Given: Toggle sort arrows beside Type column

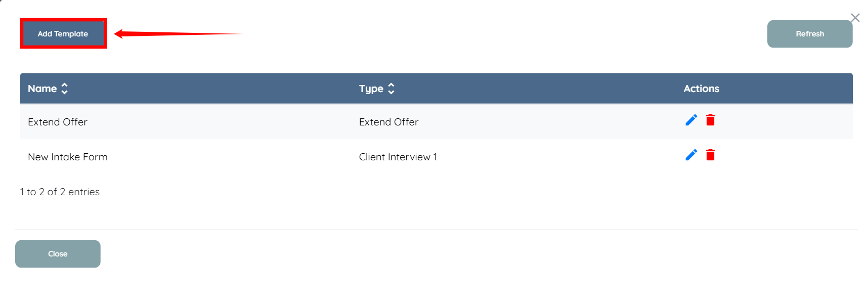Looking at the screenshot, I should point(391,89).
